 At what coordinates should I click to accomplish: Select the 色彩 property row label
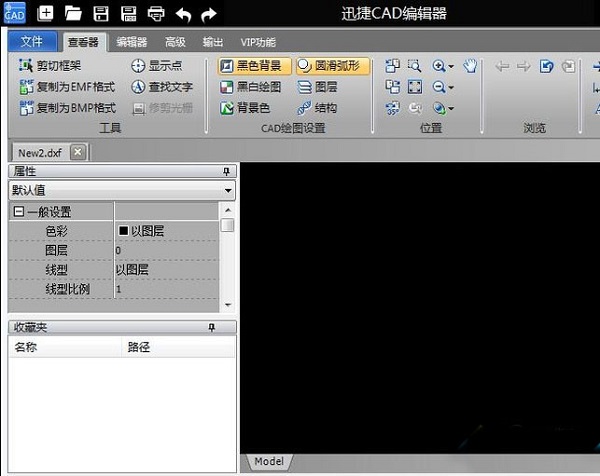(x=57, y=231)
